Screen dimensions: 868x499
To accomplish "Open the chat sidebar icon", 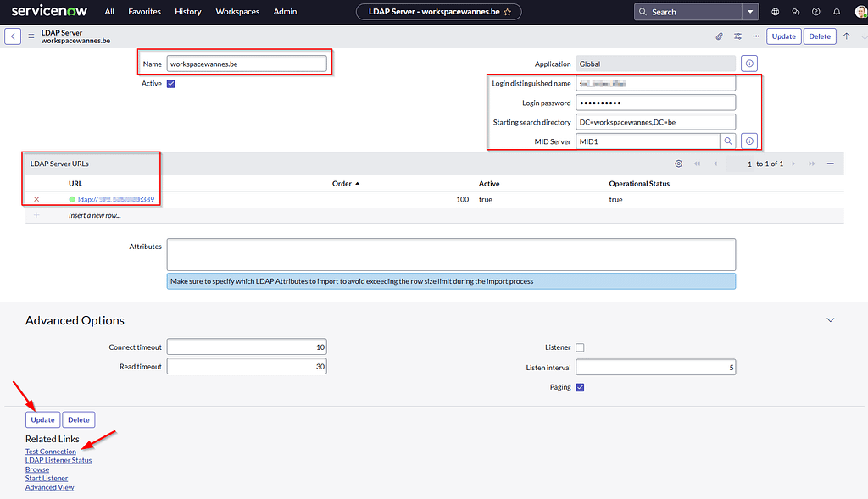I will pyautogui.click(x=795, y=12).
